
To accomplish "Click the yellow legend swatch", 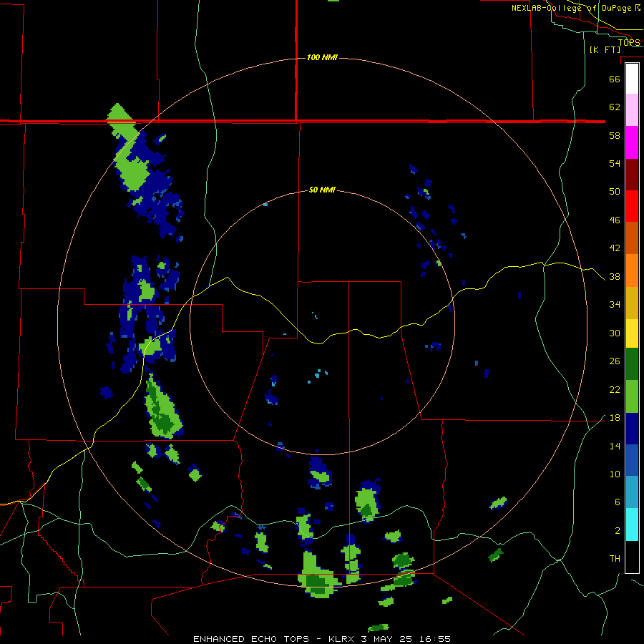I will pyautogui.click(x=632, y=333).
